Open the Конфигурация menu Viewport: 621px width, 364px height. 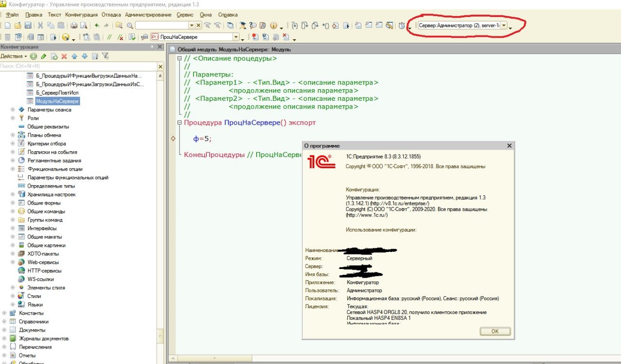81,15
